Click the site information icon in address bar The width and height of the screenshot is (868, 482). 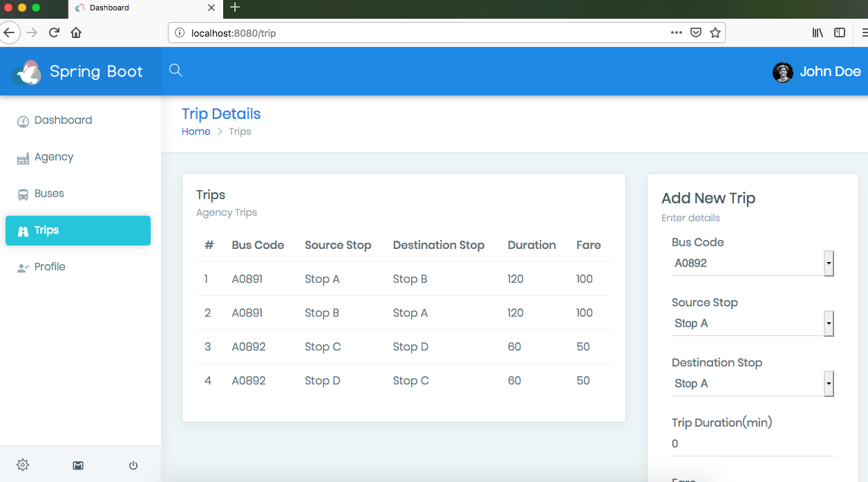click(180, 33)
